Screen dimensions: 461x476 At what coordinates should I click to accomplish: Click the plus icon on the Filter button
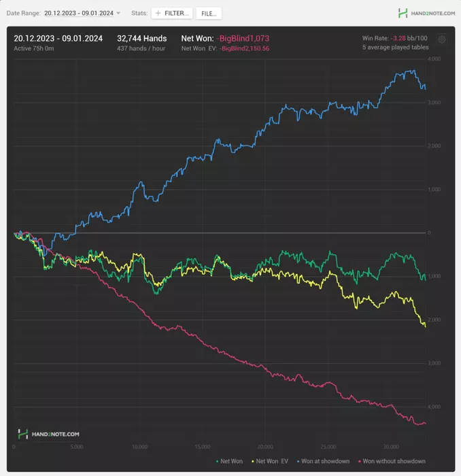coord(158,13)
